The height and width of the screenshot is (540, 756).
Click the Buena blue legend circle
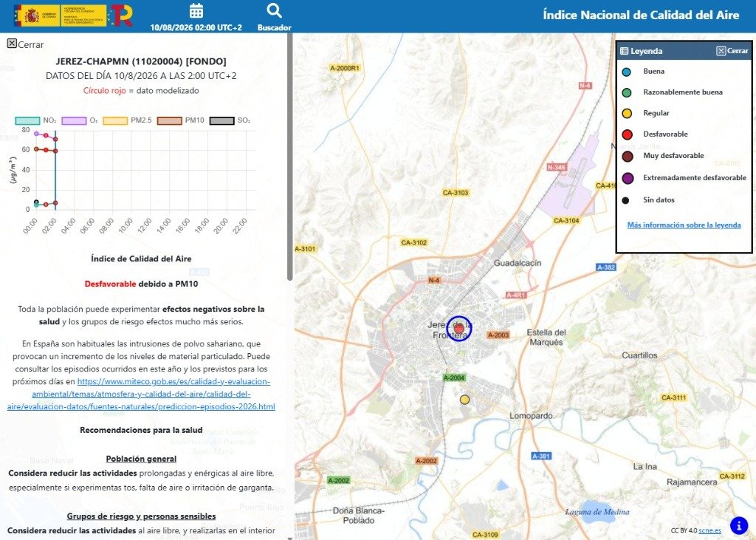pos(626,72)
